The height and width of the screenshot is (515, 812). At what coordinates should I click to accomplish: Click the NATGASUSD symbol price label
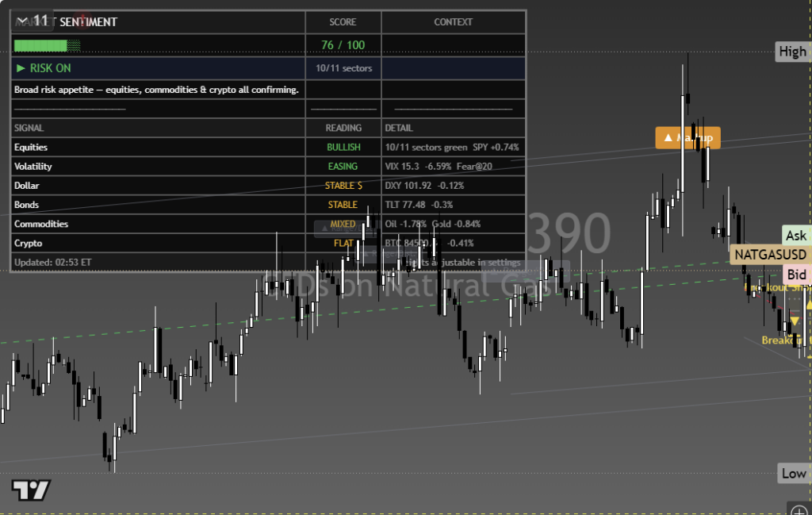(770, 255)
